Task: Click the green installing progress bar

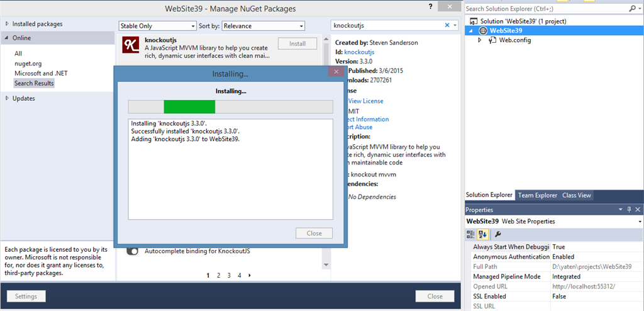Action: [x=189, y=106]
